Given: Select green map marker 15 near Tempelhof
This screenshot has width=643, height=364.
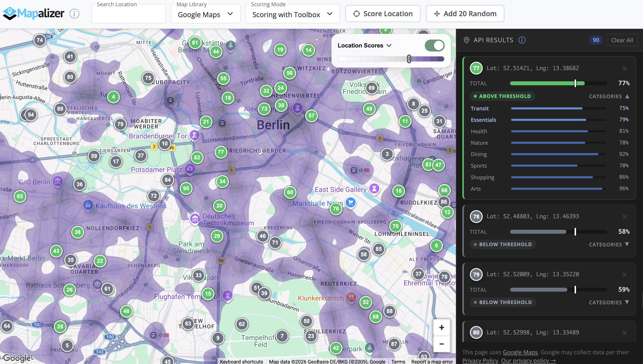Looking at the screenshot, I should pos(208,294).
